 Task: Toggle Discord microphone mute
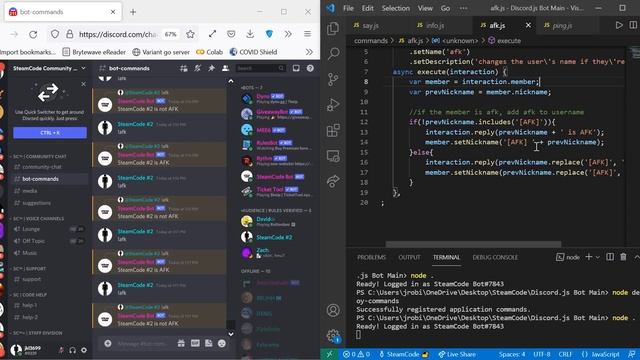tap(61, 350)
